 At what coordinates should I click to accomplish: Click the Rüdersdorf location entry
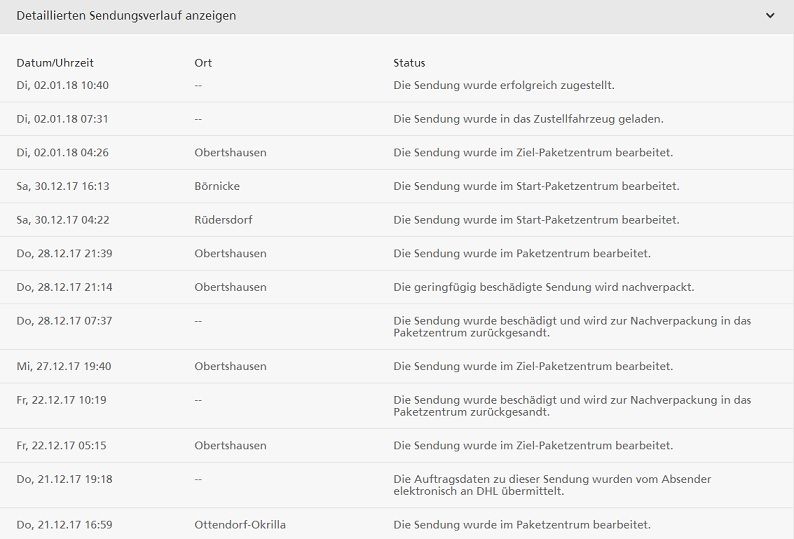coord(222,220)
